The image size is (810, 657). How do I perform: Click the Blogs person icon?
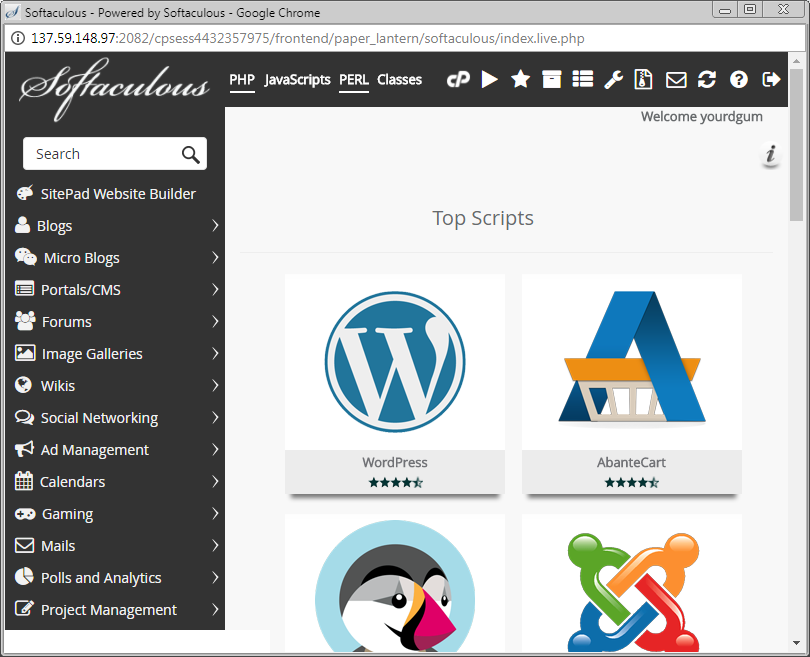22,225
